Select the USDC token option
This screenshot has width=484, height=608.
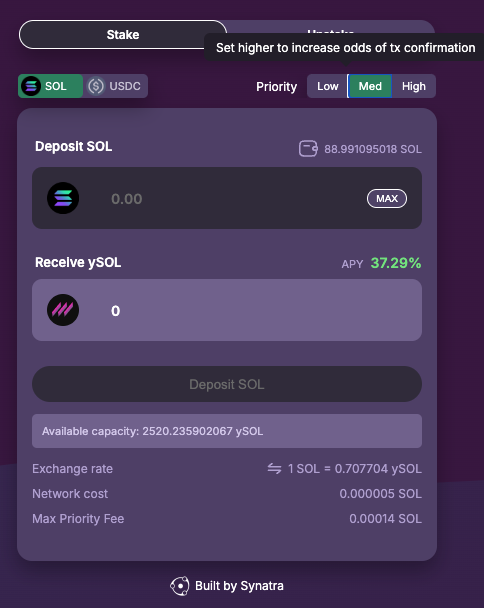tap(115, 86)
